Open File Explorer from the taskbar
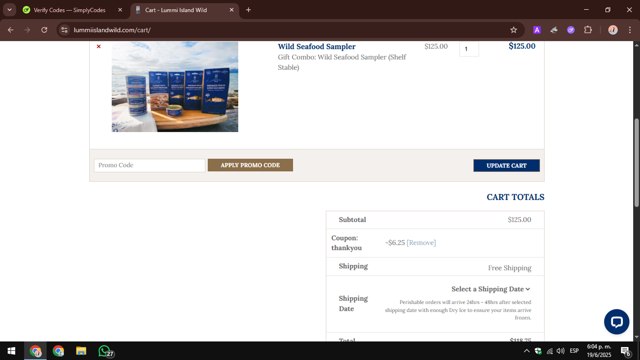 click(x=81, y=351)
